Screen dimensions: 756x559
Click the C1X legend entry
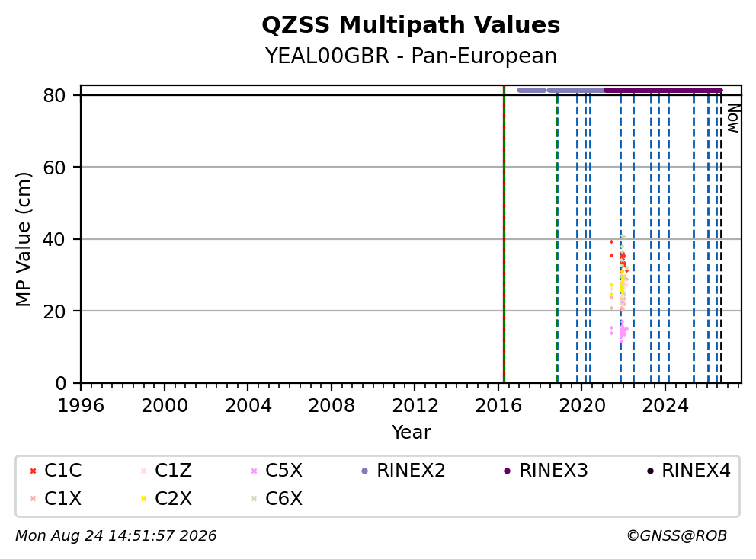click(x=55, y=498)
